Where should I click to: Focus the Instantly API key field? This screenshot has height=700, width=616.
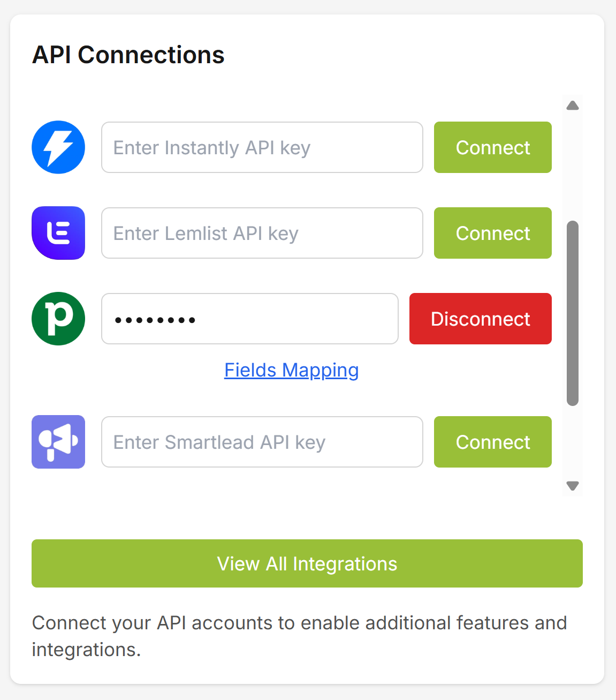(x=262, y=147)
